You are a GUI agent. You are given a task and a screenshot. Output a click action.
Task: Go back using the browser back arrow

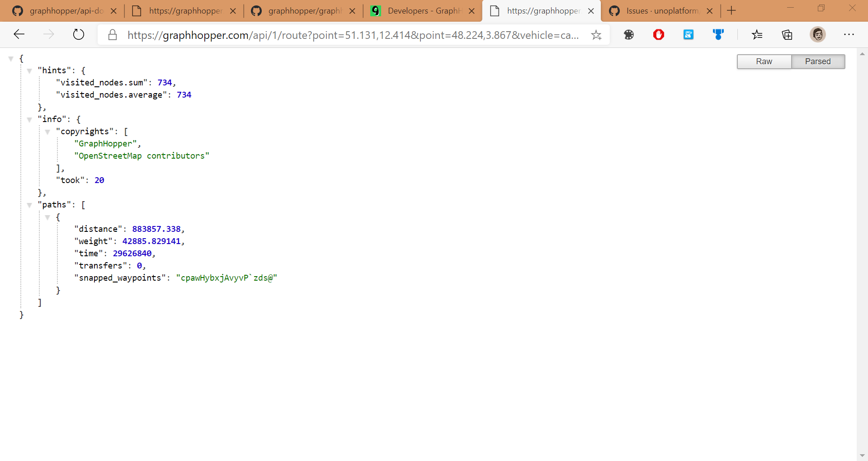tap(19, 34)
